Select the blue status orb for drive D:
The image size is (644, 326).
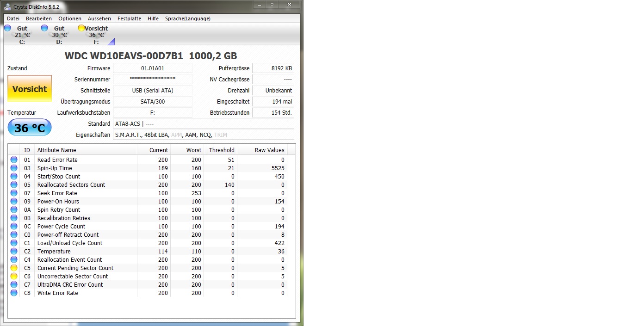pos(44,28)
